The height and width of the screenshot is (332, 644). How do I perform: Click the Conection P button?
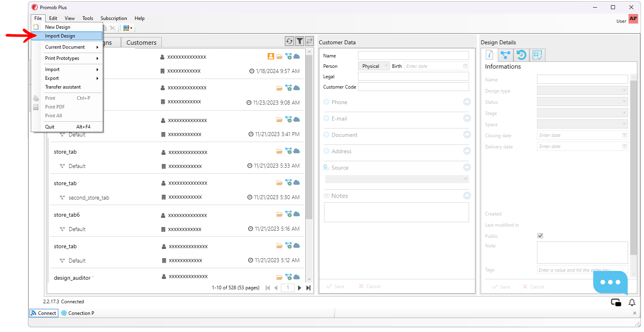click(78, 313)
